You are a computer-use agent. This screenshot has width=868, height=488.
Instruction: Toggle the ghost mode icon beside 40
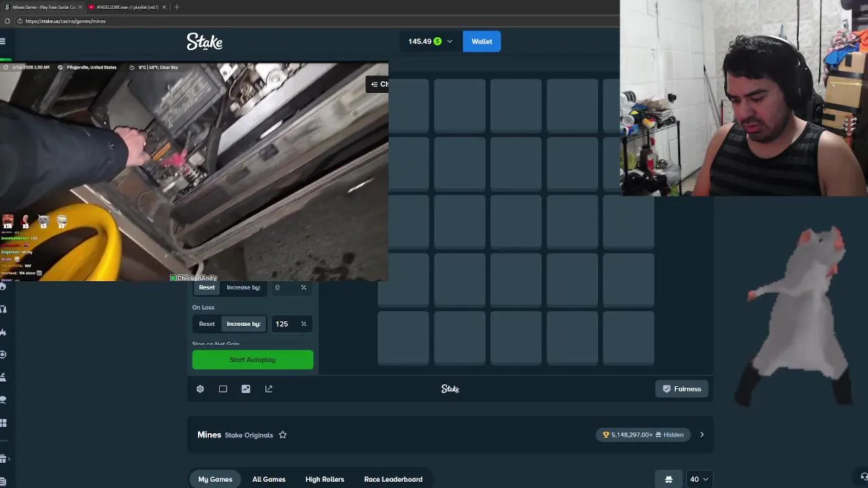(669, 479)
